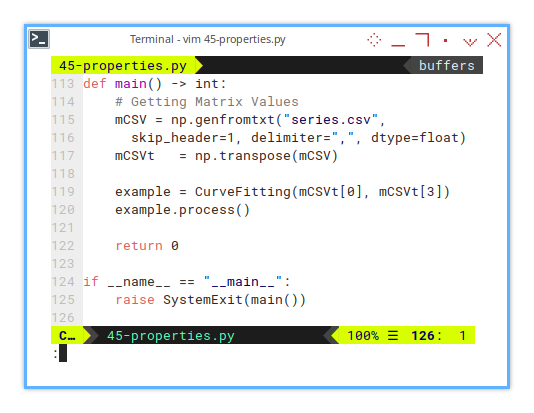Click 'dtype=float' on line 116
This screenshot has width=534, height=413.
click(414, 138)
